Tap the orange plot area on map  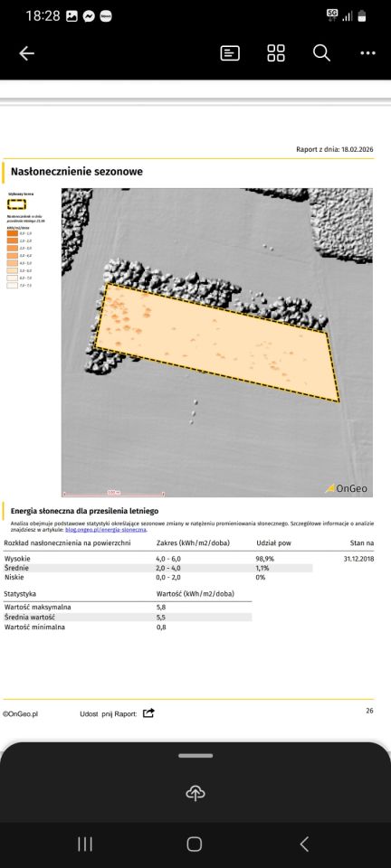pos(217,342)
